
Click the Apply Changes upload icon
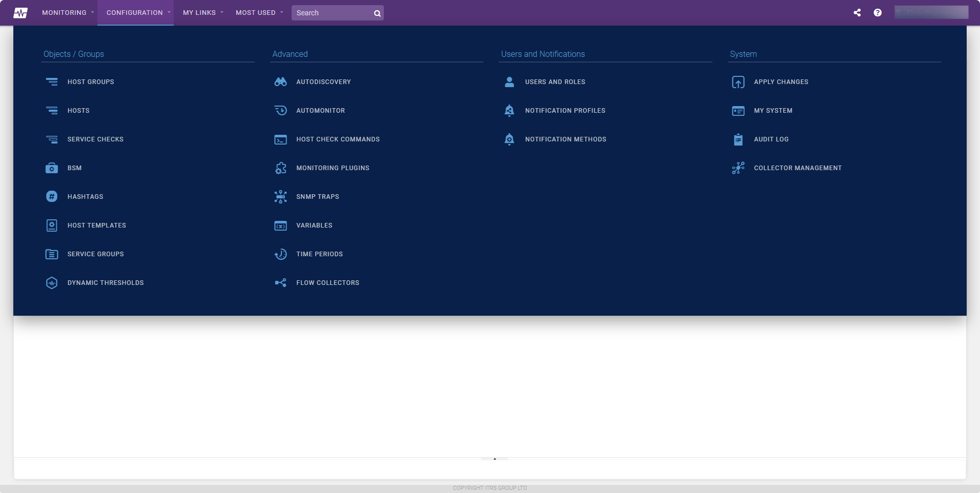(738, 82)
